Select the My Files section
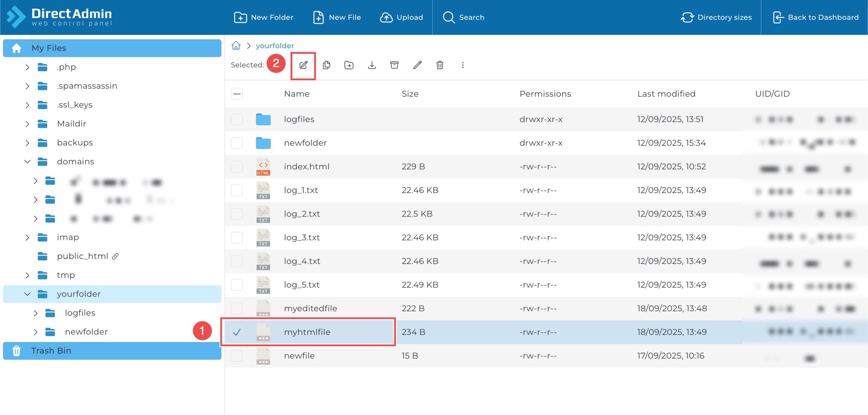868x415 pixels. (49, 48)
